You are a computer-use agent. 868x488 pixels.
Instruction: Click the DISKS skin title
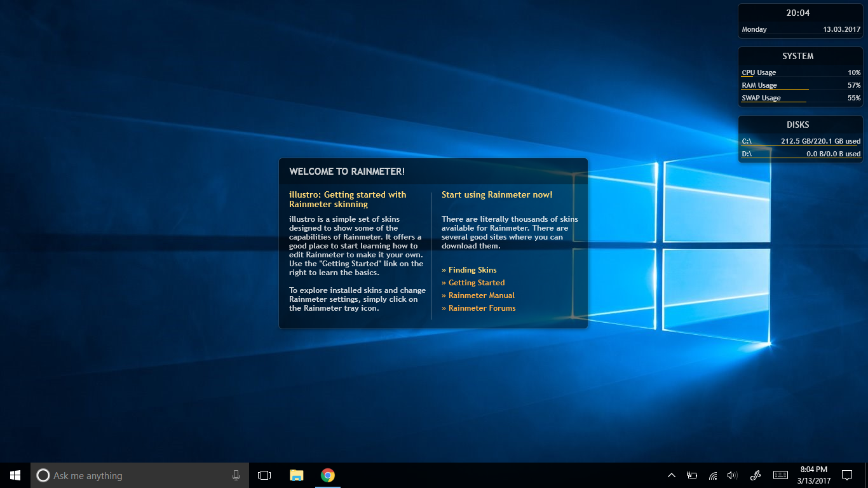pyautogui.click(x=798, y=125)
